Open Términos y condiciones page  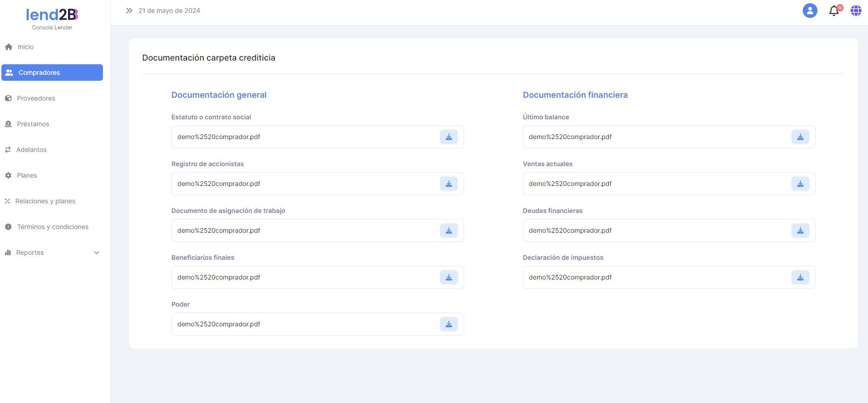click(x=52, y=227)
